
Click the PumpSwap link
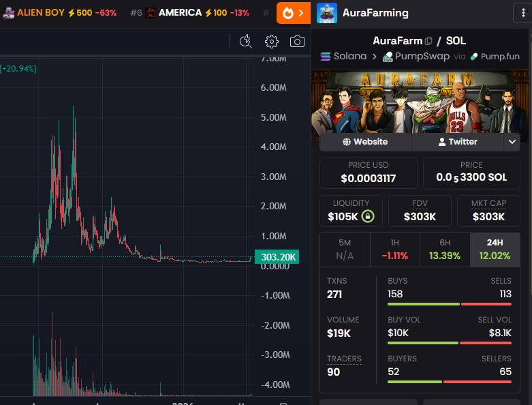pyautogui.click(x=416, y=57)
